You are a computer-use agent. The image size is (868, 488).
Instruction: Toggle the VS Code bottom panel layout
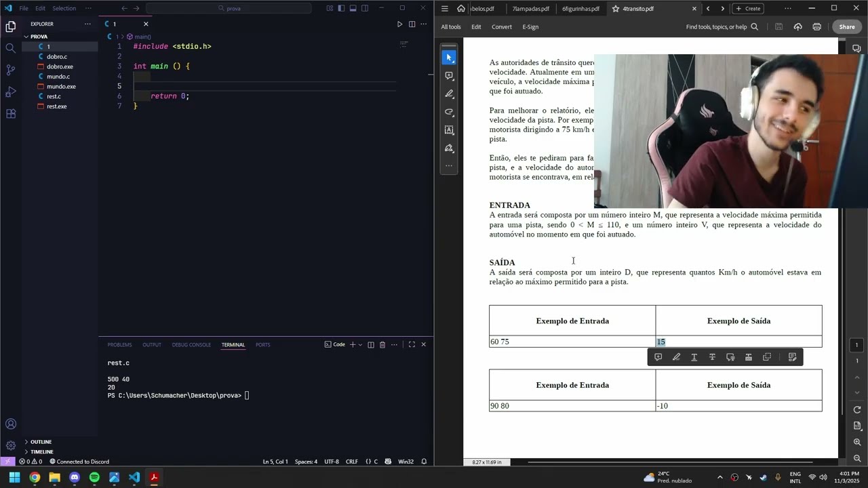click(x=353, y=8)
